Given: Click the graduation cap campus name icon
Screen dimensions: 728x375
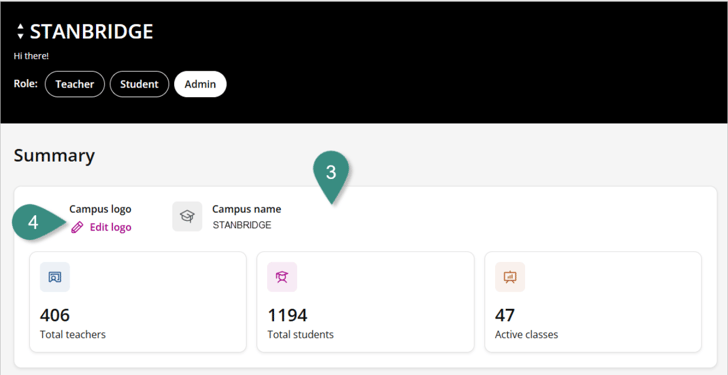Looking at the screenshot, I should 187,216.
